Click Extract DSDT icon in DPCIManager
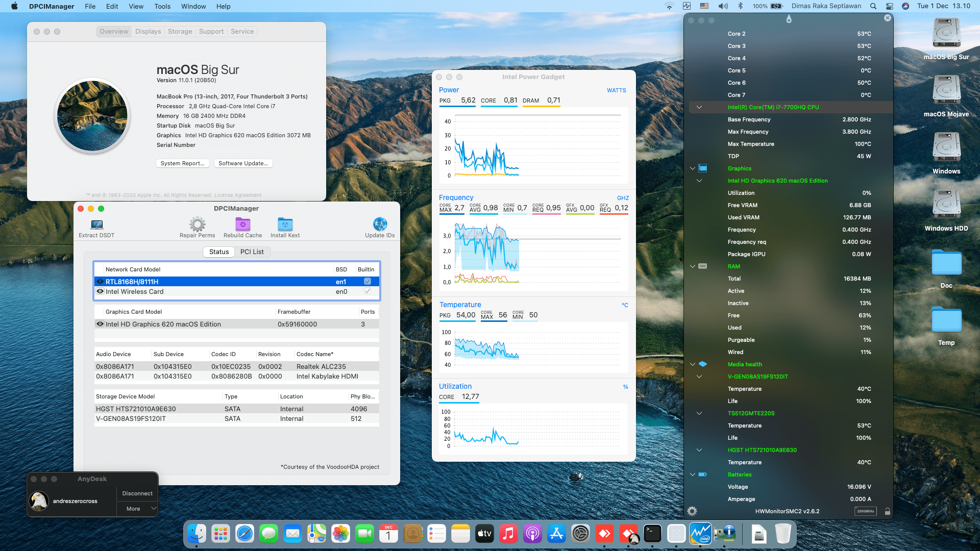The height and width of the screenshot is (551, 980). [x=96, y=224]
